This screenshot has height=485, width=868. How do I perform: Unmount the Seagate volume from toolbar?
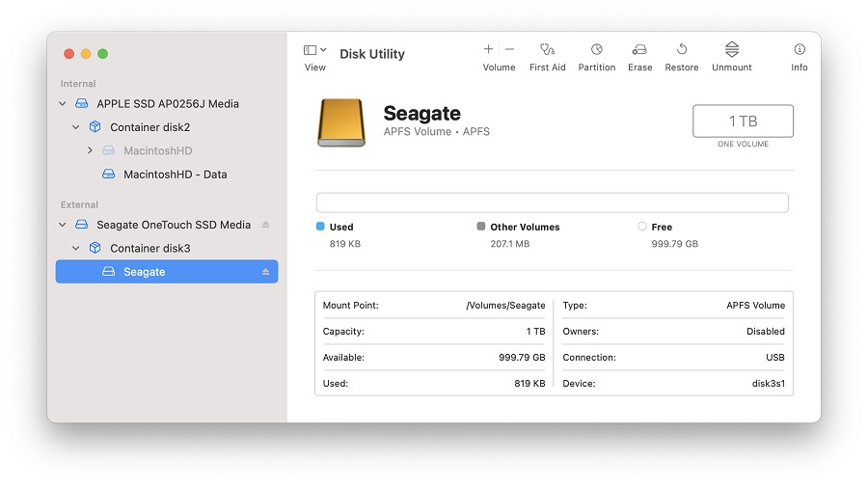pos(731,57)
